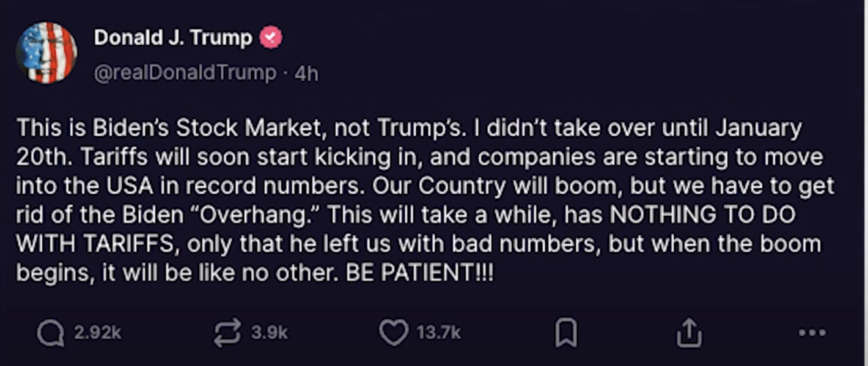Click the 3.9k repost count
868x366 pixels.
(269, 333)
